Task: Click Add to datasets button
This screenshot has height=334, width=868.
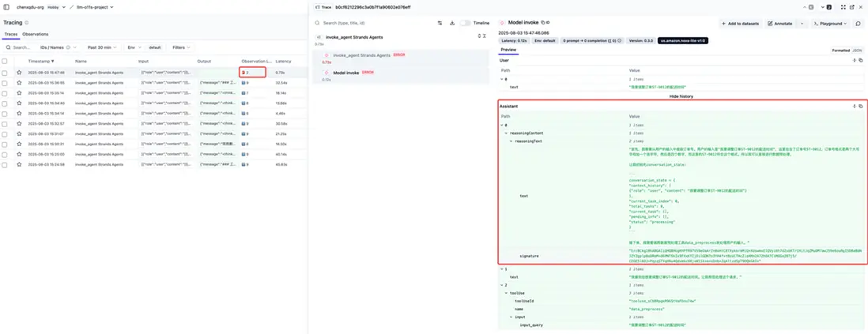Action: [741, 24]
